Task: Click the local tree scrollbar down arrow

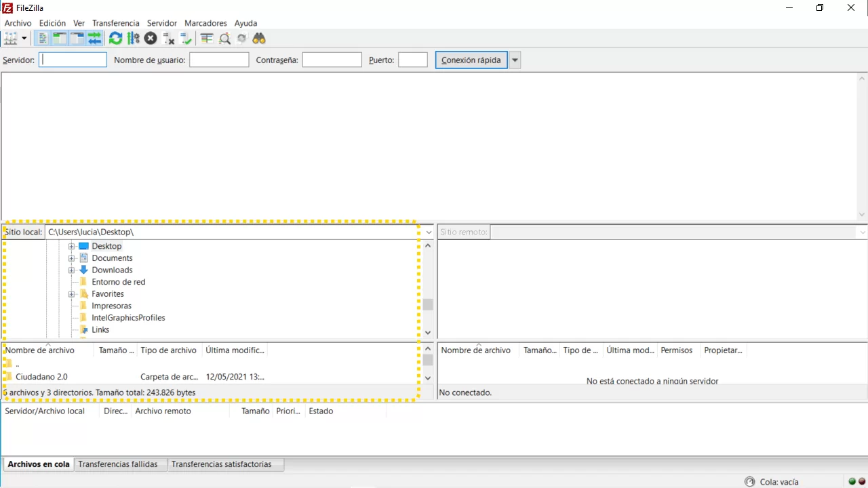Action: 428,333
